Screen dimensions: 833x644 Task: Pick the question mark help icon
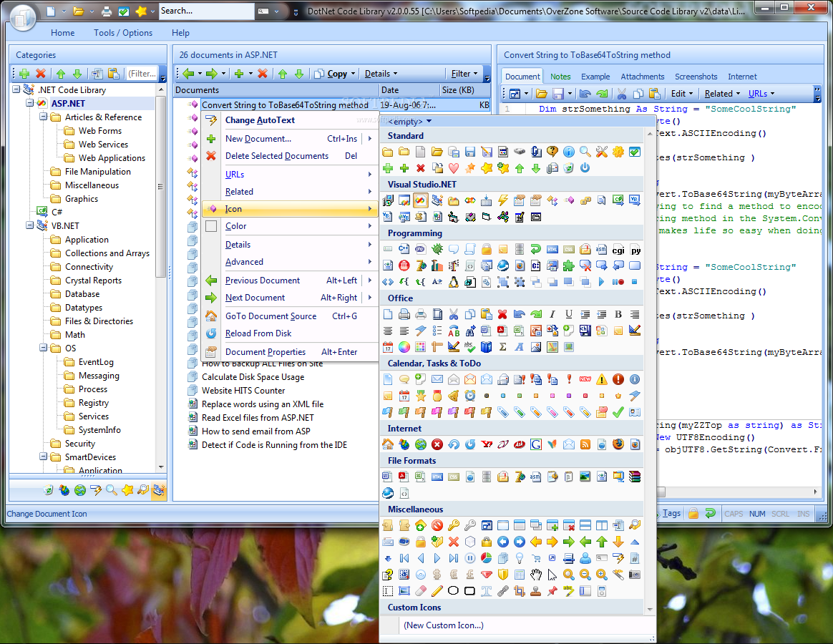click(552, 152)
